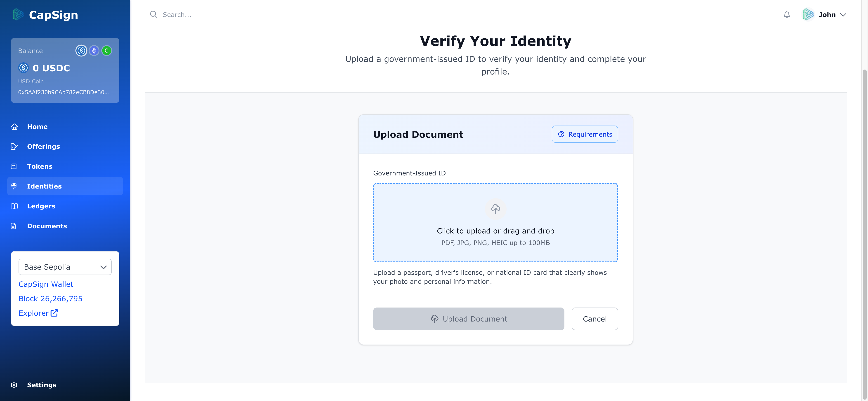The height and width of the screenshot is (401, 868).
Task: Click the notification bell icon
Action: point(786,14)
